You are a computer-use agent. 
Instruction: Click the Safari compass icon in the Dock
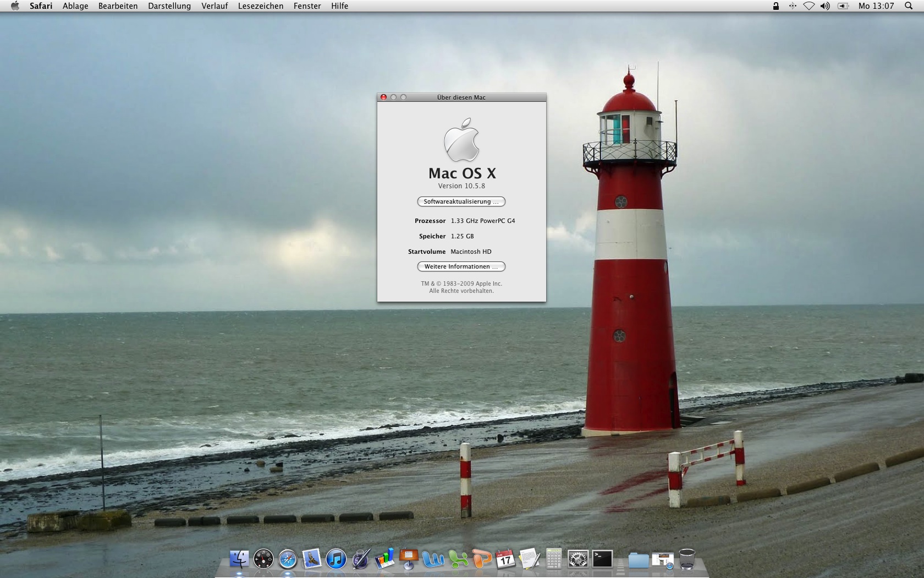(288, 559)
